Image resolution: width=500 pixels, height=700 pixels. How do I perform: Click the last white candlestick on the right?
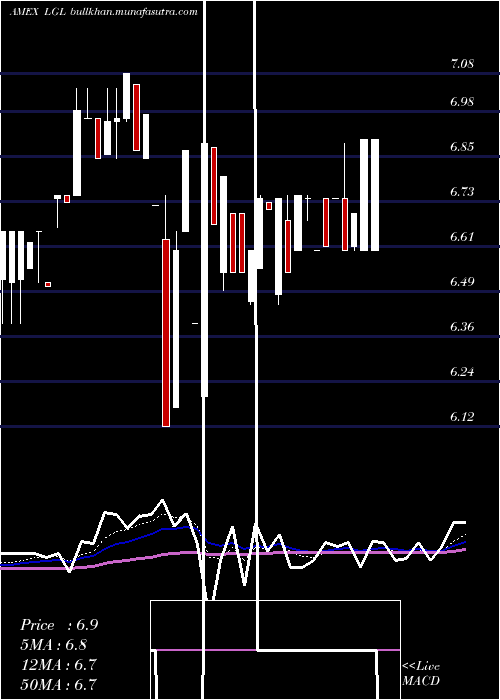[375, 195]
